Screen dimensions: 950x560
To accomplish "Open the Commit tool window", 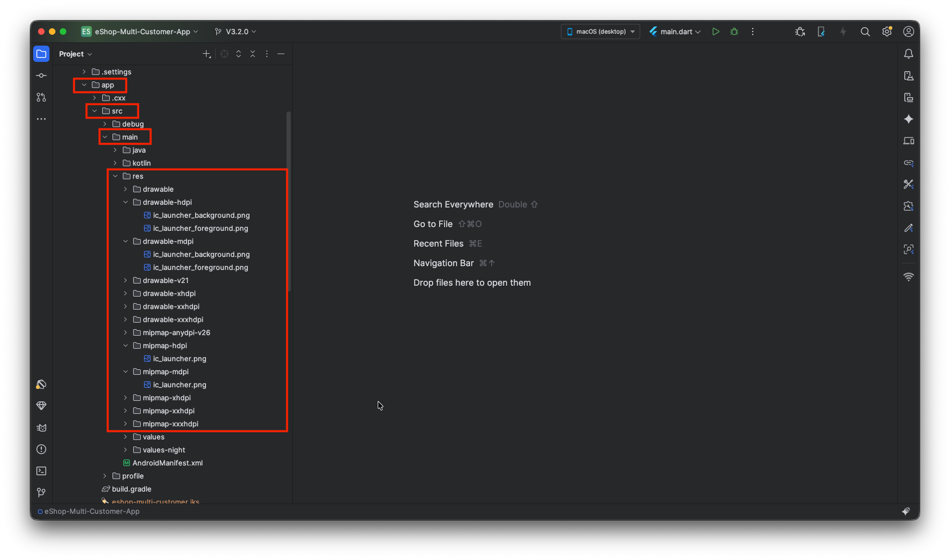I will pyautogui.click(x=41, y=75).
